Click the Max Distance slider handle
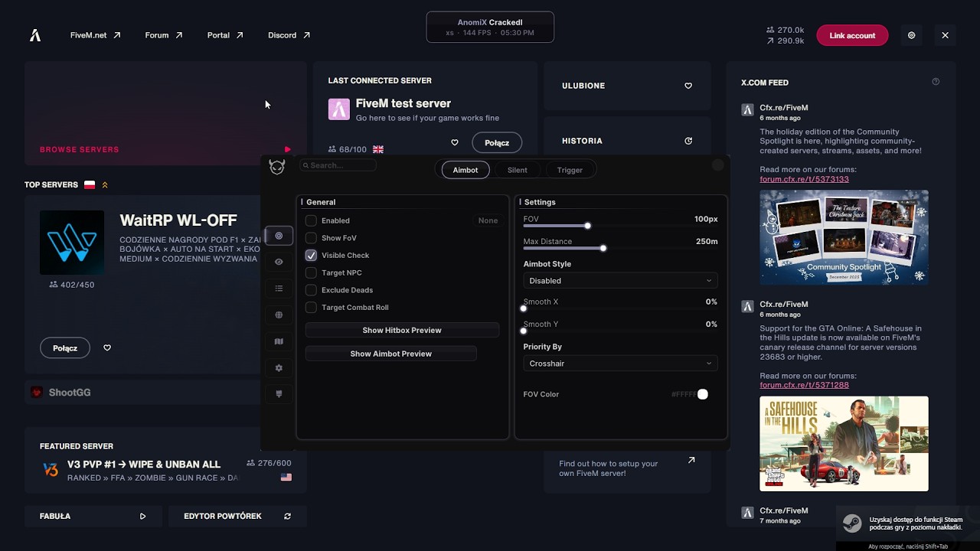 (x=603, y=248)
